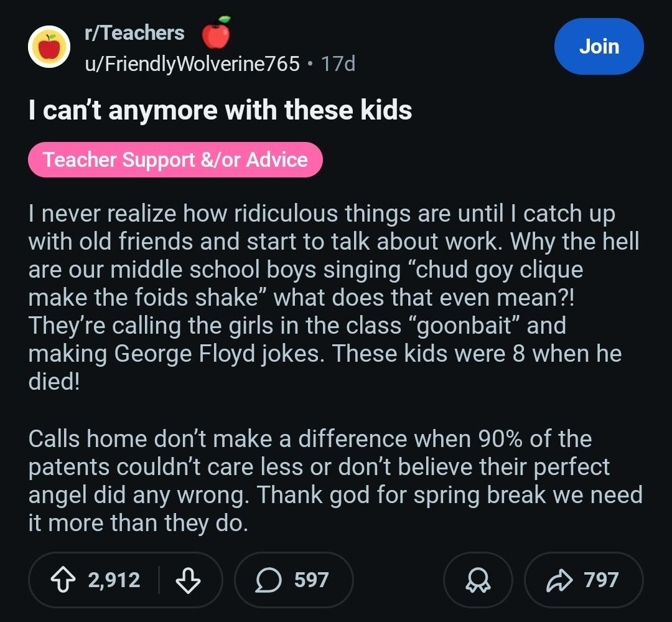Join the r/Teachers community
The width and height of the screenshot is (672, 622).
(x=599, y=47)
